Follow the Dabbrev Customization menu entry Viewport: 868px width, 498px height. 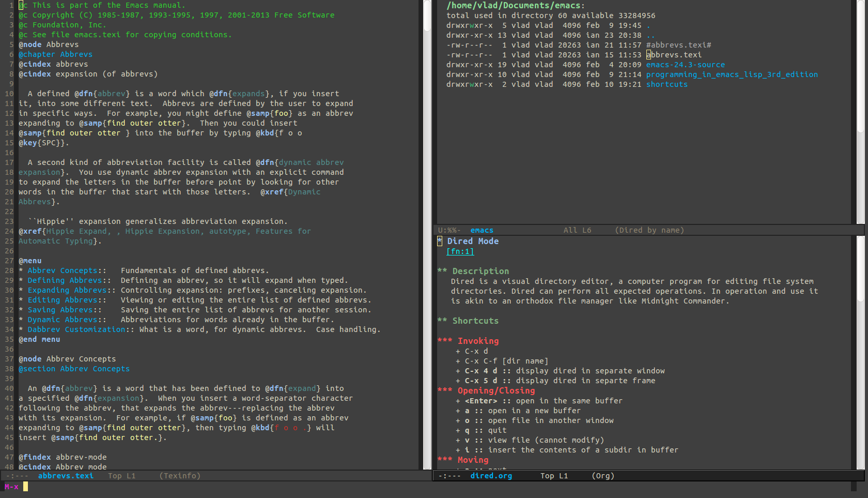point(76,329)
